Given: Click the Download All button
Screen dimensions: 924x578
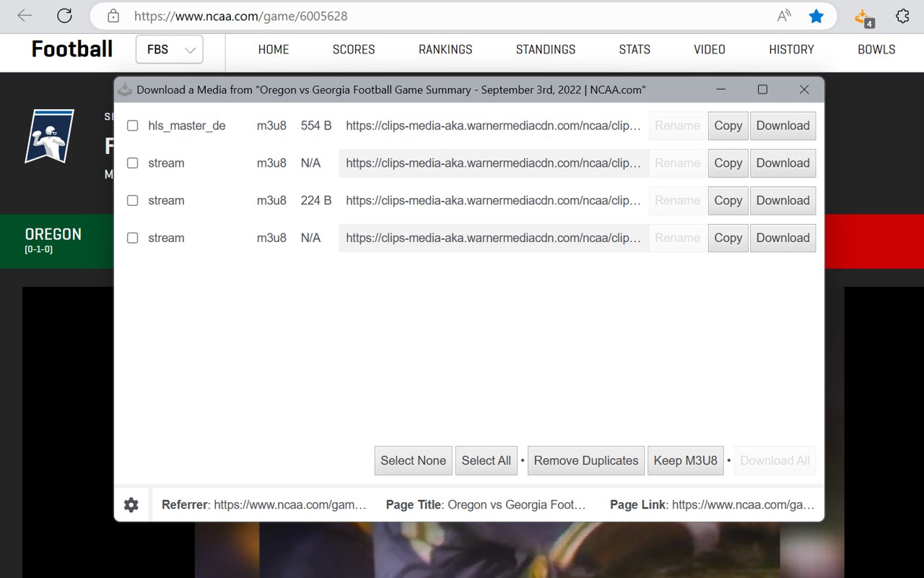Looking at the screenshot, I should pyautogui.click(x=775, y=461).
